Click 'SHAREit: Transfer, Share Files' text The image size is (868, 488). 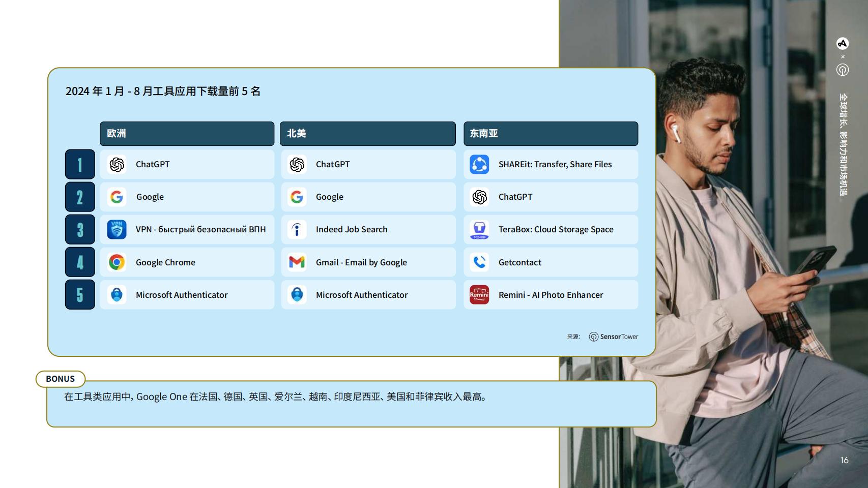point(555,164)
